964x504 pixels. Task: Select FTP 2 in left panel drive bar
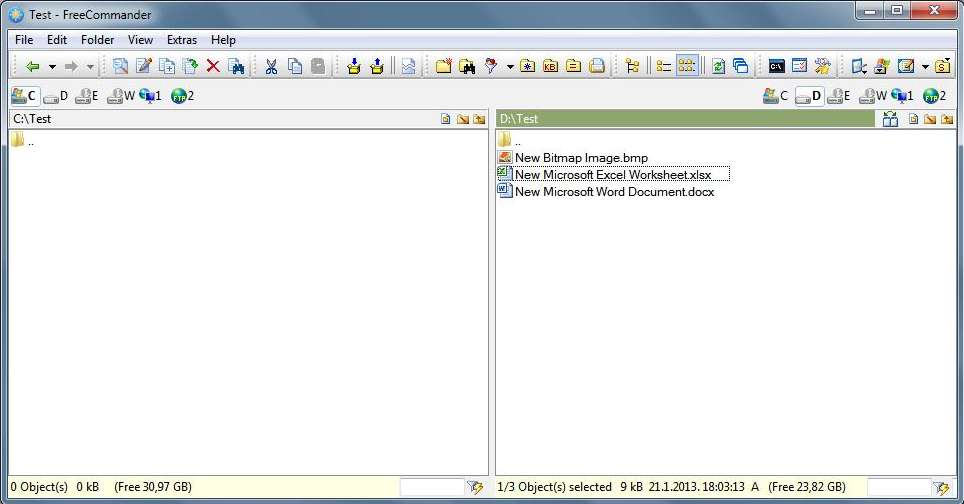(183, 96)
